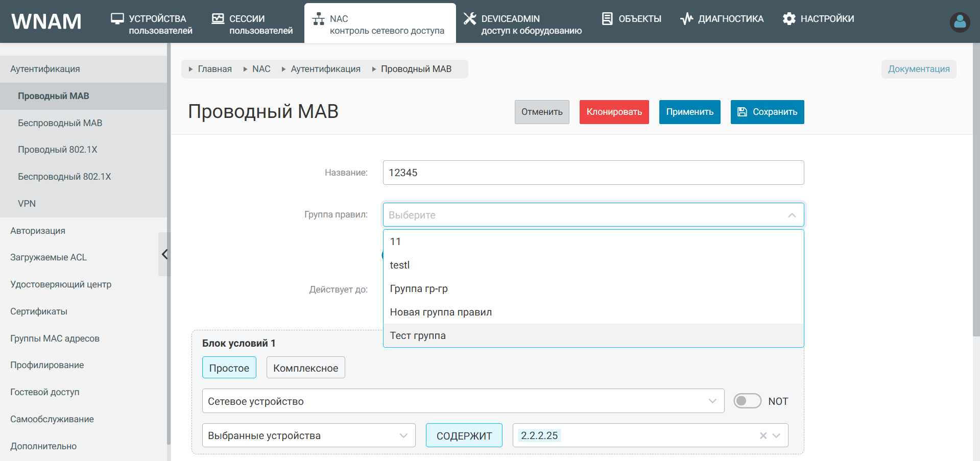Open the Выбранные устройства dropdown
The image size is (980, 461).
308,435
